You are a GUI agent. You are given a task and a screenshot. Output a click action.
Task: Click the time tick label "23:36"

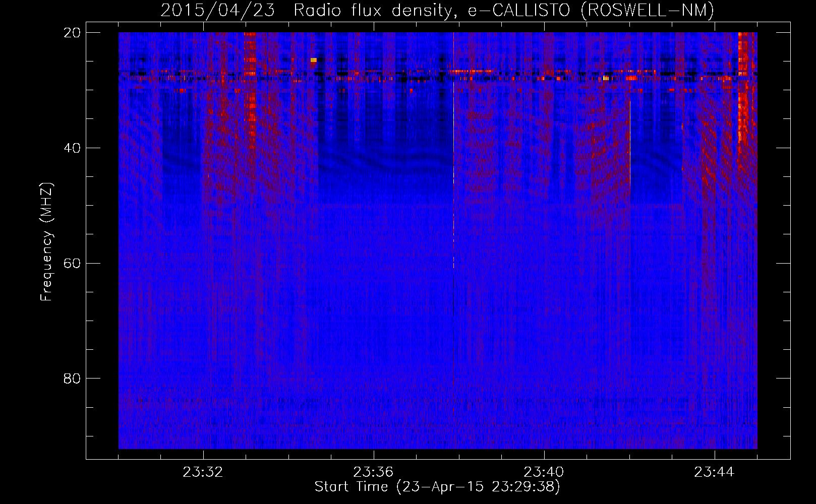374,472
